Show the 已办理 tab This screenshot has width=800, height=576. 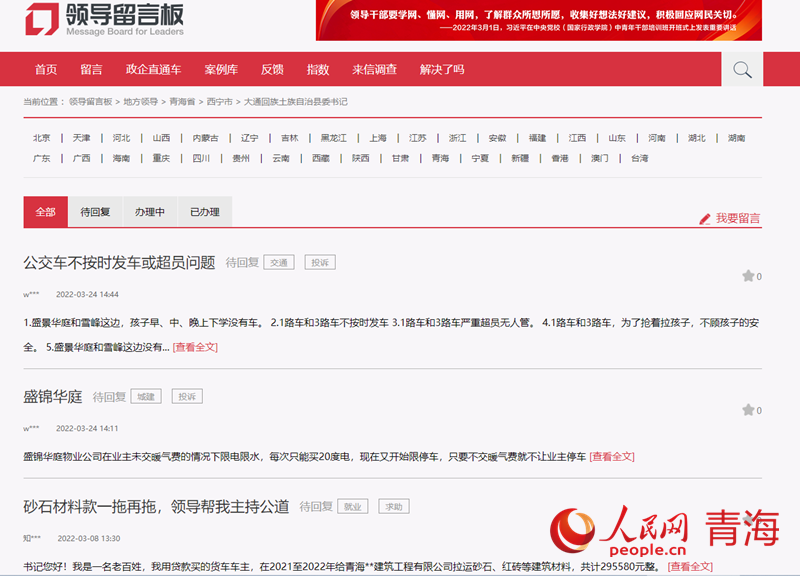(x=204, y=212)
